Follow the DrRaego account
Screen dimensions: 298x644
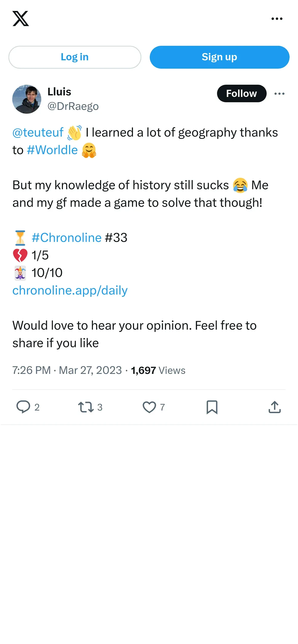coord(241,94)
